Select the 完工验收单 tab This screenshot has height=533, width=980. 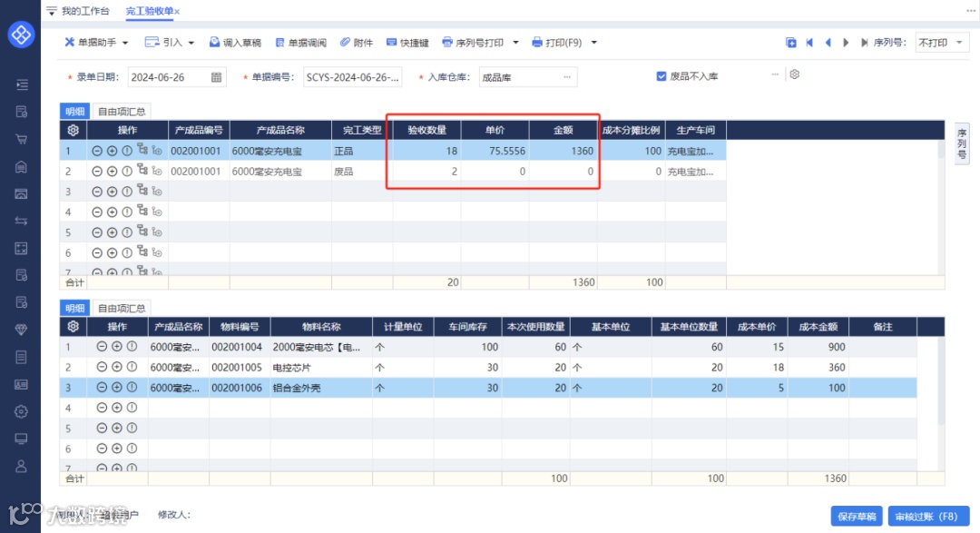point(150,11)
